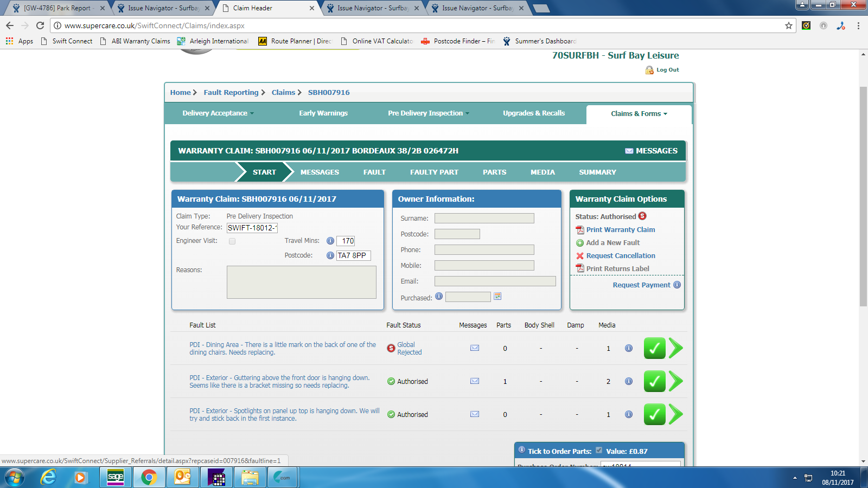The height and width of the screenshot is (488, 868).
Task: Click Request Cancellation link
Action: pyautogui.click(x=621, y=256)
